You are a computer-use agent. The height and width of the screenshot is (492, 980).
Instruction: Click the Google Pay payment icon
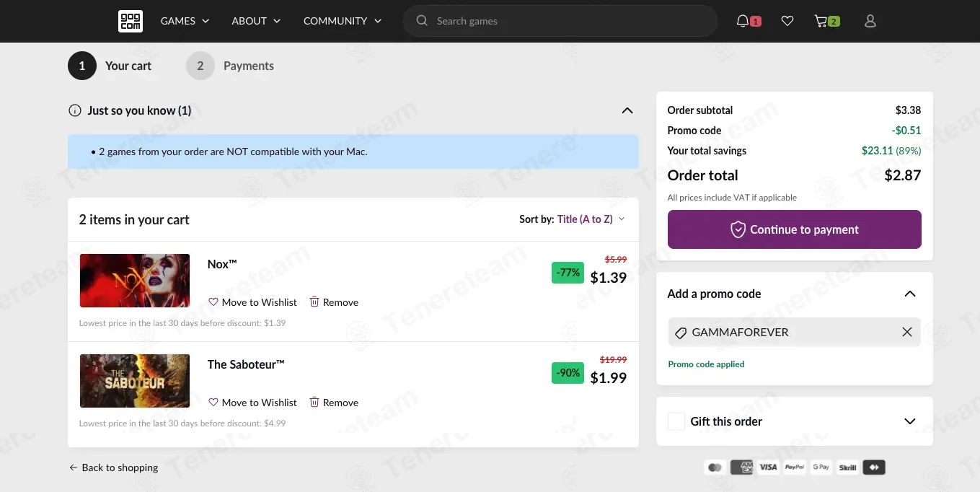[x=821, y=467]
